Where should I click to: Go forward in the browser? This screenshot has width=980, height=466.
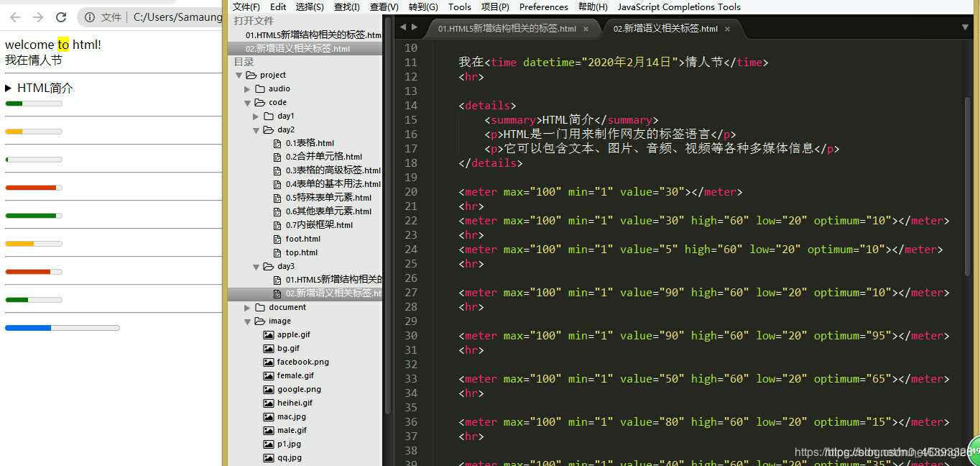click(38, 17)
